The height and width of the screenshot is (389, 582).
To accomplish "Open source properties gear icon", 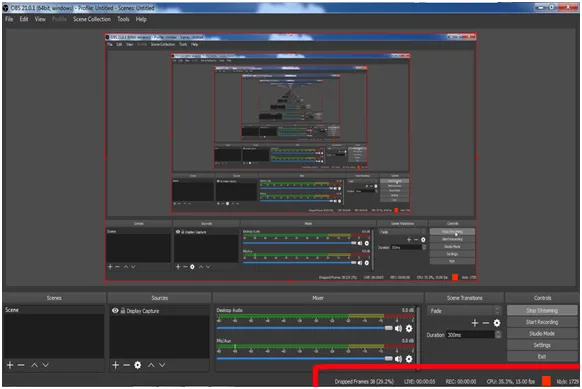I will click(137, 365).
